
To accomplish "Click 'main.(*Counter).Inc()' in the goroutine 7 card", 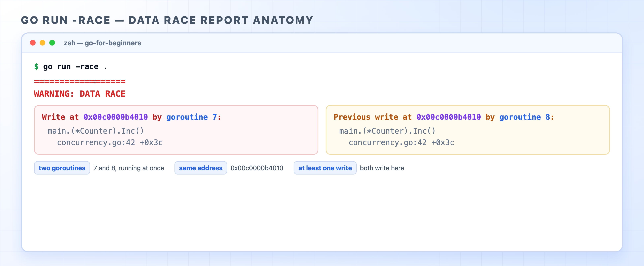I will click(x=96, y=131).
